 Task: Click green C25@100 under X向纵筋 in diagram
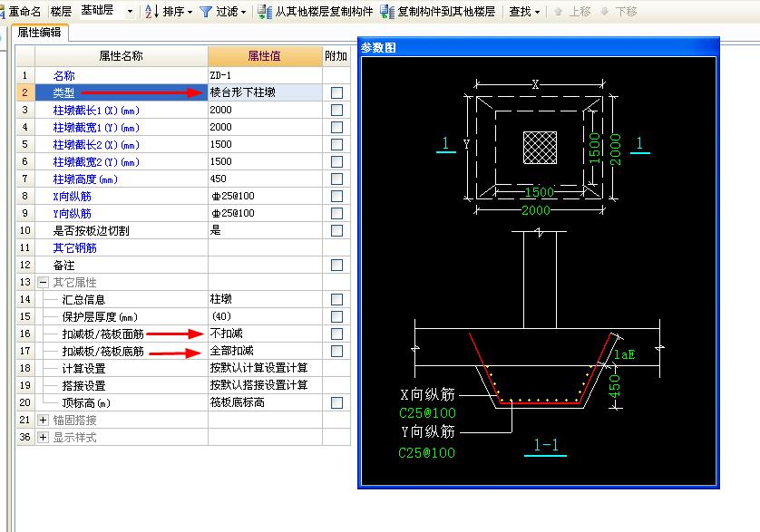pos(427,413)
